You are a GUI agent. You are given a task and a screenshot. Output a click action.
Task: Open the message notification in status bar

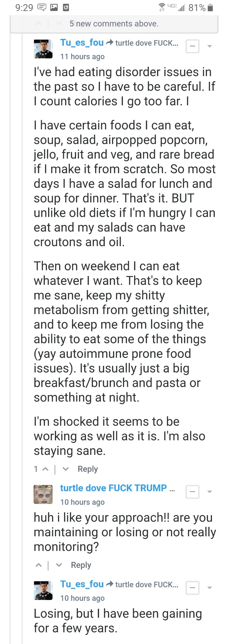coord(42,8)
